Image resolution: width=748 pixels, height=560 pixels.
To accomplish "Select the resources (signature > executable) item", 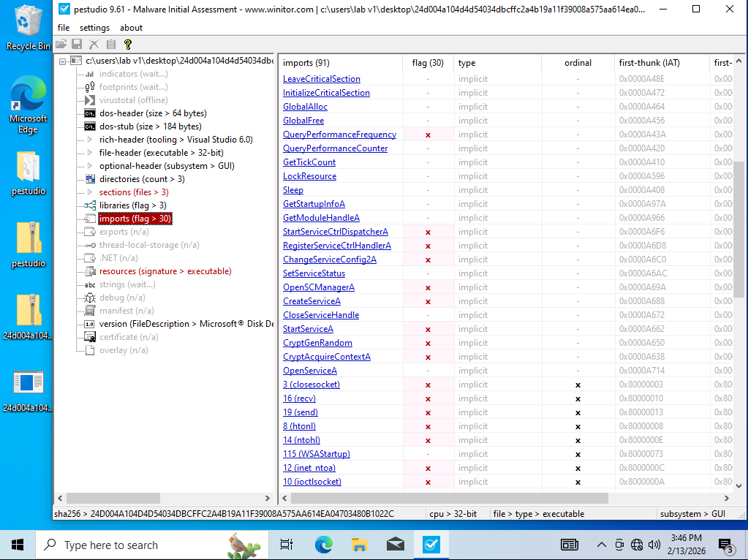I will (x=165, y=271).
